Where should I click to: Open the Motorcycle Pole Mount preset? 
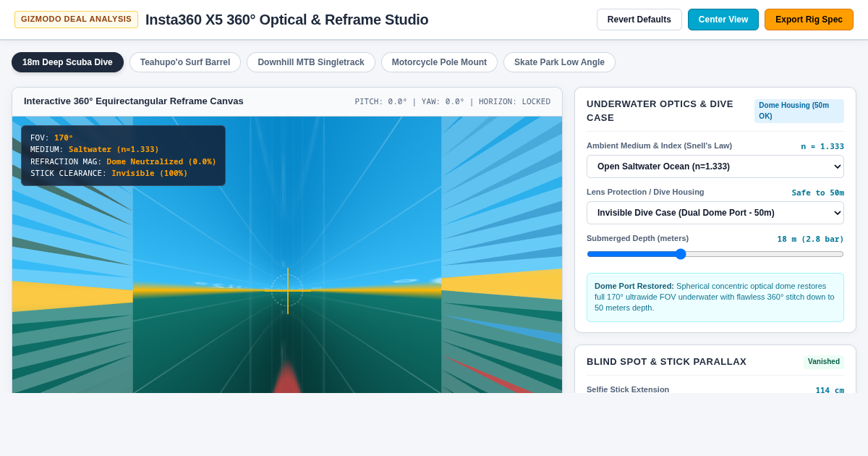pos(439,62)
